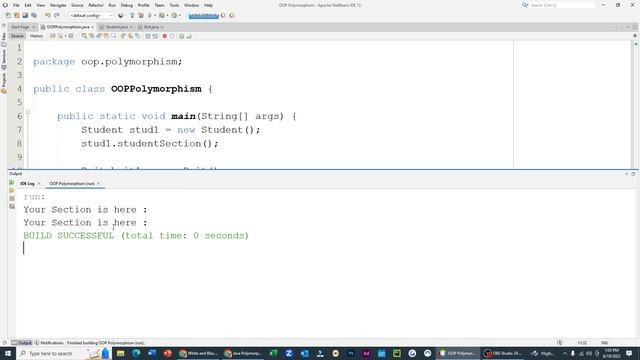Click Notifications in the status bar
Screen dimensions: 640x360
49,343
